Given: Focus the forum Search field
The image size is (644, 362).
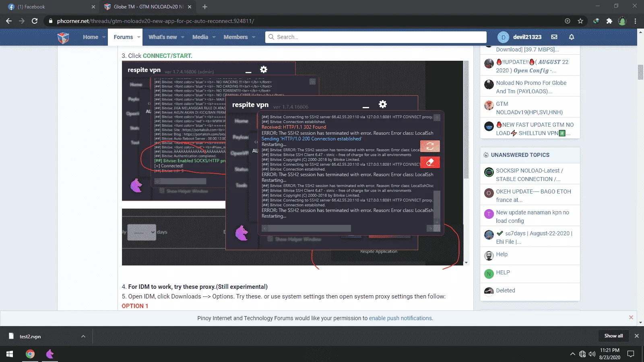Looking at the screenshot, I should click(376, 37).
